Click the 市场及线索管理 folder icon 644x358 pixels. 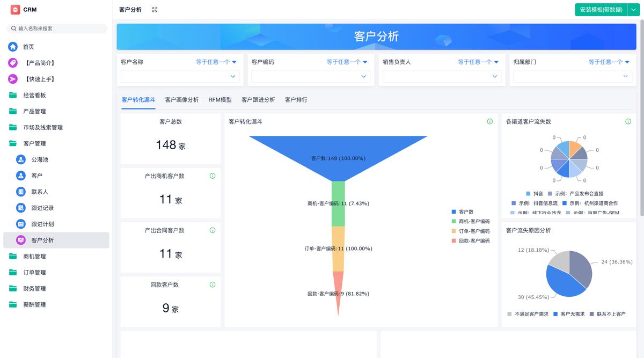[13, 127]
